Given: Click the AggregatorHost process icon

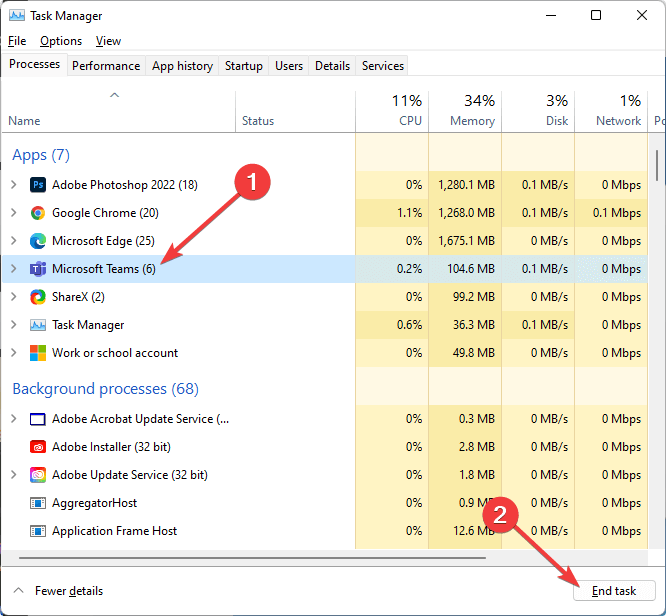Looking at the screenshot, I should [38, 503].
